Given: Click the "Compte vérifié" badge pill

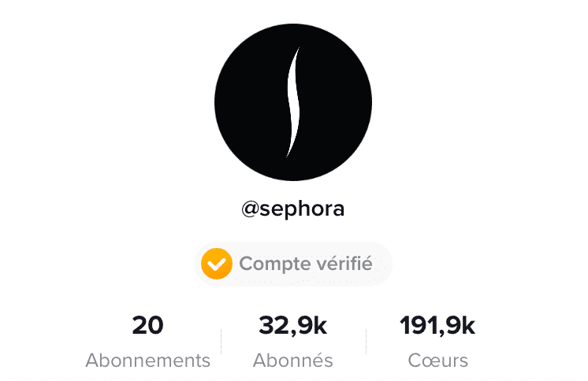Looking at the screenshot, I should [x=293, y=264].
